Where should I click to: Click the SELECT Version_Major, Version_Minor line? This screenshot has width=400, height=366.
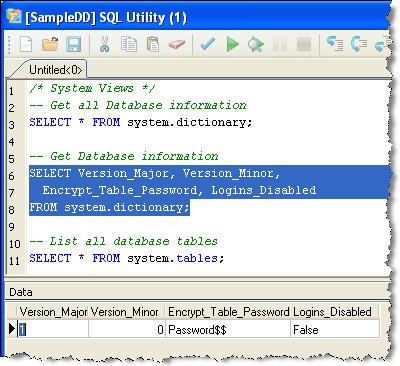pyautogui.click(x=155, y=173)
